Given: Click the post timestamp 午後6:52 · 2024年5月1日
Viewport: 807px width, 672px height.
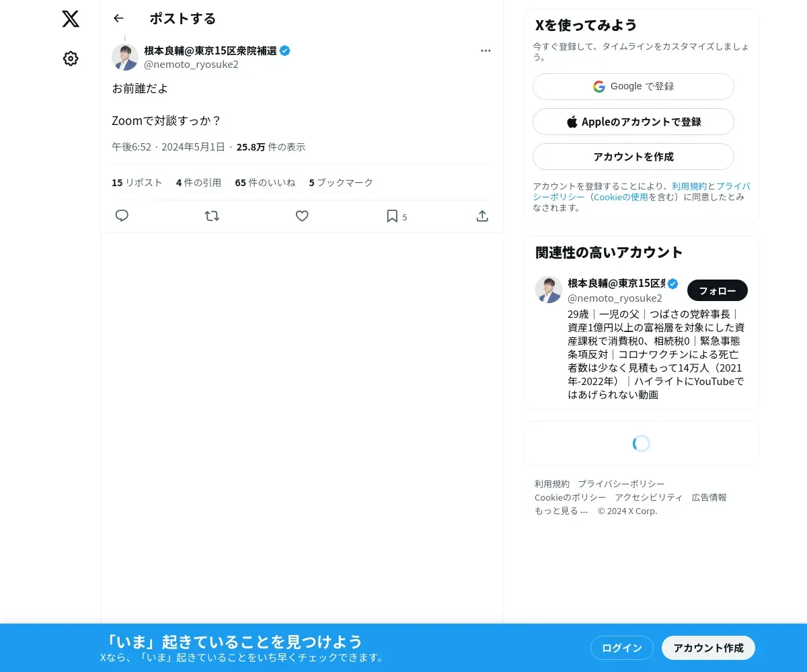Looking at the screenshot, I should 168,146.
